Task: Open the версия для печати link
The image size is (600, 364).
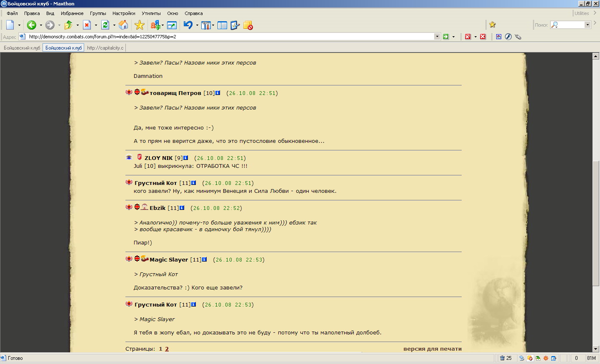Action: 432,349
